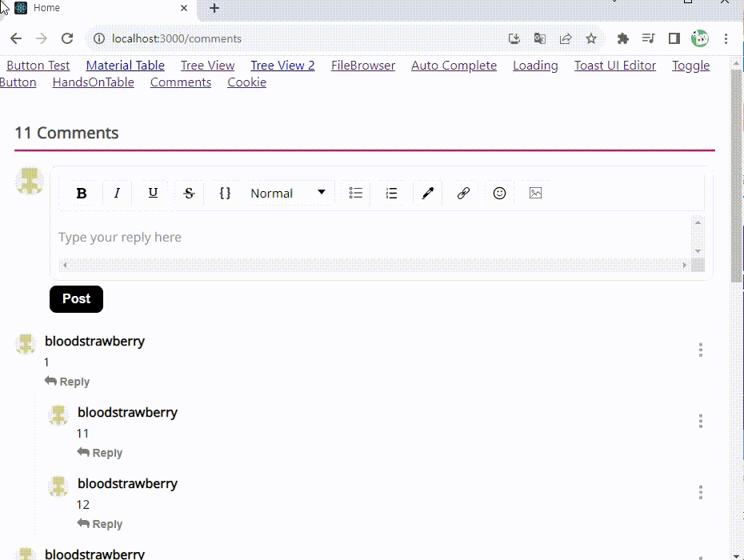Open the browser extensions puzzle icon
This screenshot has width=744, height=560.
tap(623, 38)
